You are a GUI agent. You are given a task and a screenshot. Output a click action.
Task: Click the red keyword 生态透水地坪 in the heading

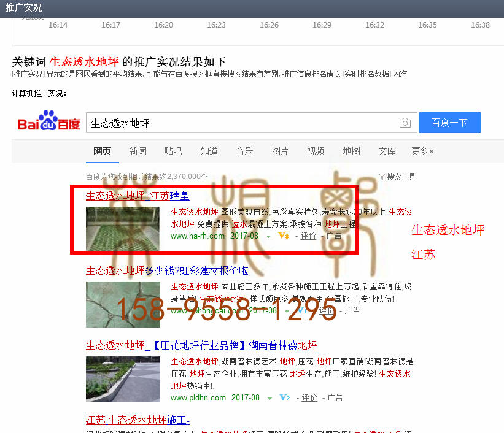(84, 61)
